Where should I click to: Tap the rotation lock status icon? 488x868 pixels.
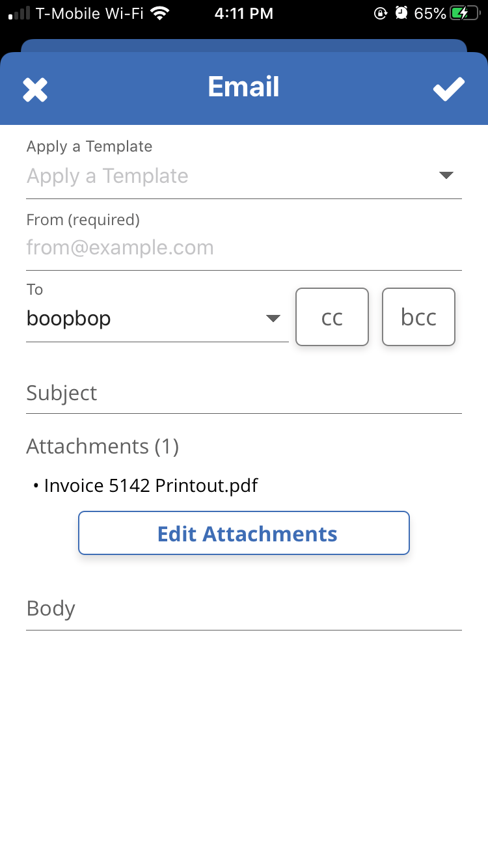[381, 13]
